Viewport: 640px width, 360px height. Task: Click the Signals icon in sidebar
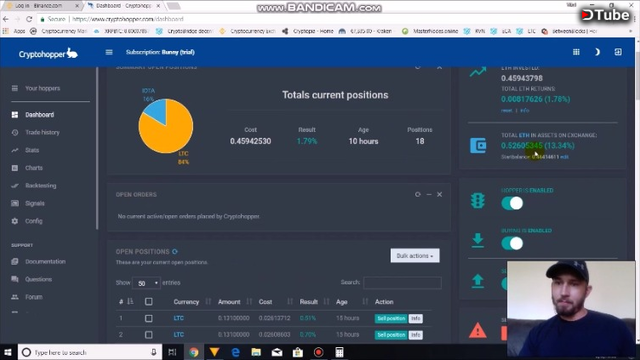15,203
